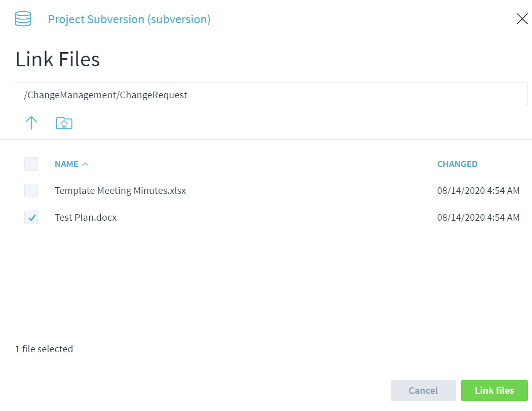Check the Template Meeting Minutes.xlsx checkbox

[31, 191]
